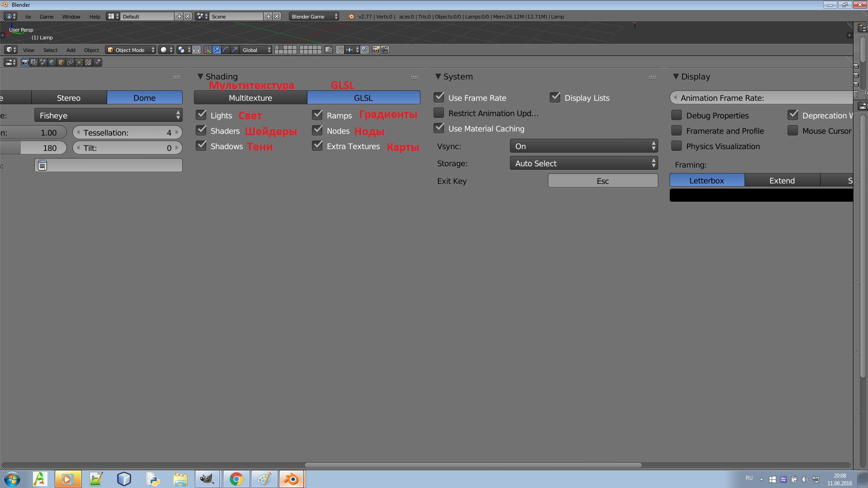Toggle the snap magnet icon

coord(340,50)
